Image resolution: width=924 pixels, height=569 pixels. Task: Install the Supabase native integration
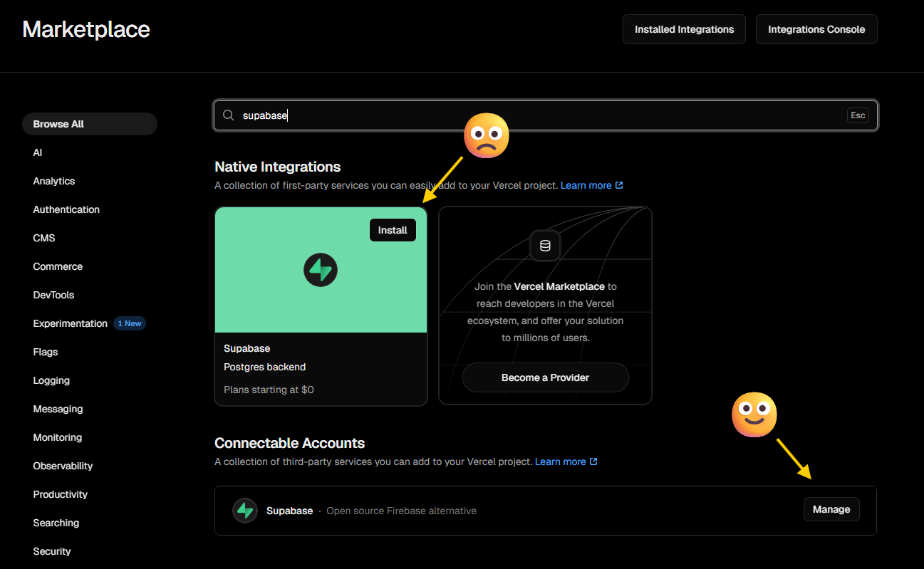pyautogui.click(x=393, y=230)
